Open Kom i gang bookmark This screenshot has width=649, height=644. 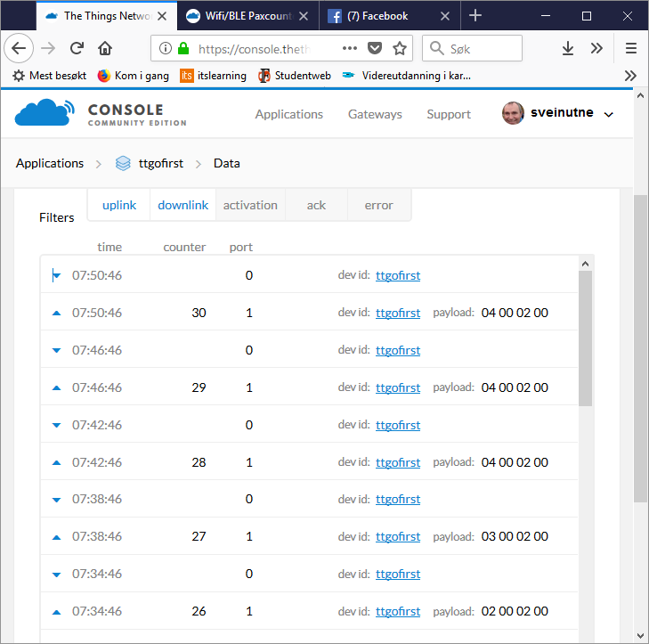(x=134, y=76)
